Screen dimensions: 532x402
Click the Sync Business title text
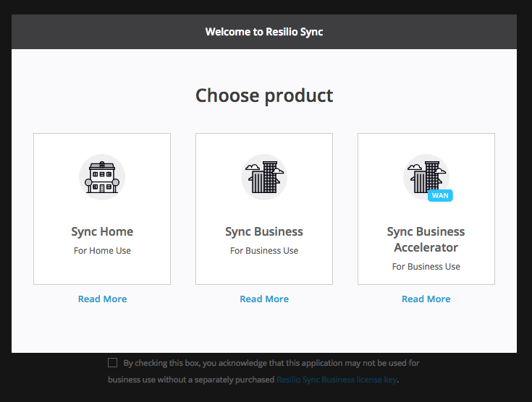(264, 232)
